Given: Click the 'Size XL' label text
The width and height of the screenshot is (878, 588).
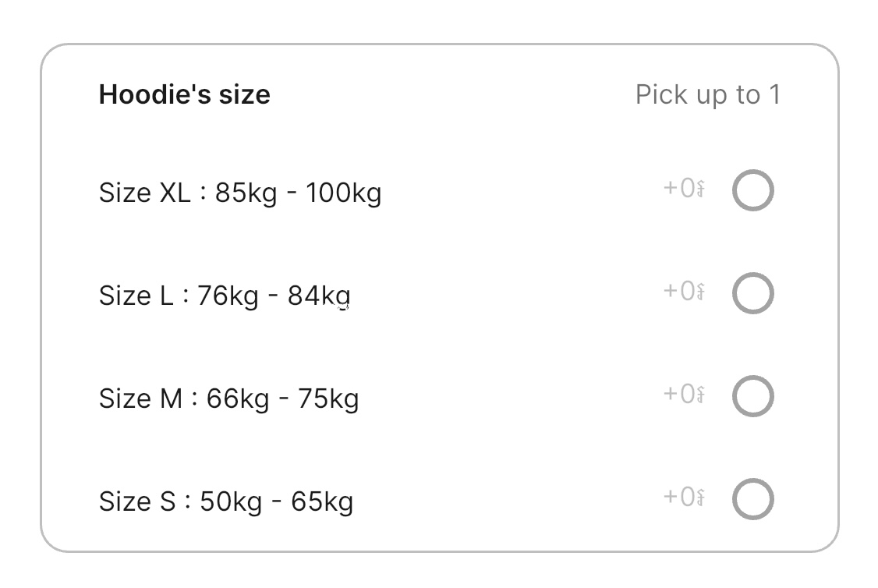Looking at the screenshot, I should coord(144,192).
